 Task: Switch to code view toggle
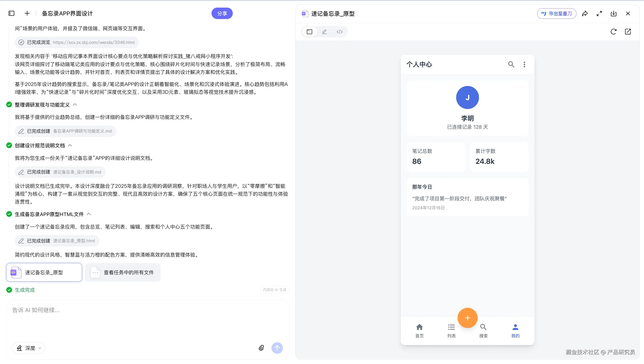point(339,32)
